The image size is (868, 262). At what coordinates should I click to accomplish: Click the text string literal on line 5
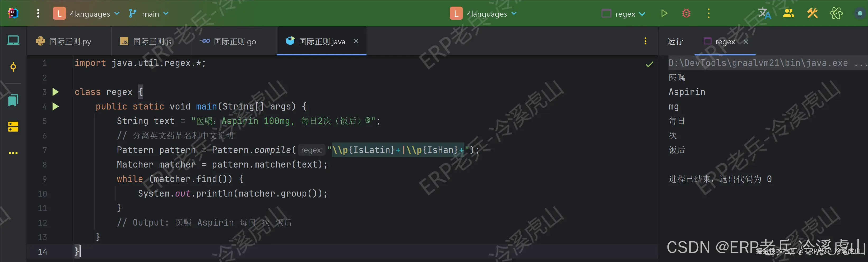(x=283, y=121)
